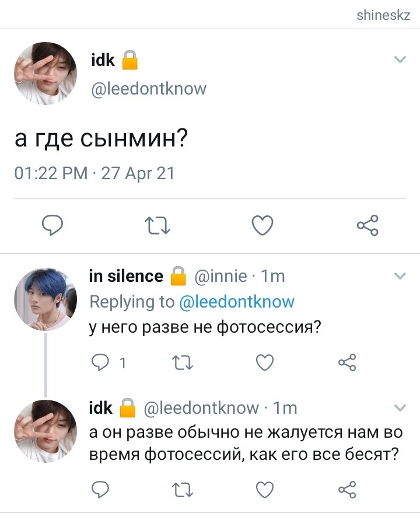Share the main tweet by @leedontknow

click(x=367, y=225)
